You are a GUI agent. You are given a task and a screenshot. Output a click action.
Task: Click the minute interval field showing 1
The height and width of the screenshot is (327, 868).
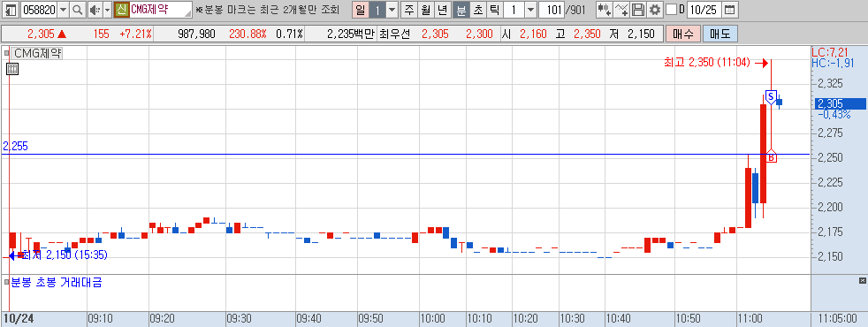coord(514,10)
